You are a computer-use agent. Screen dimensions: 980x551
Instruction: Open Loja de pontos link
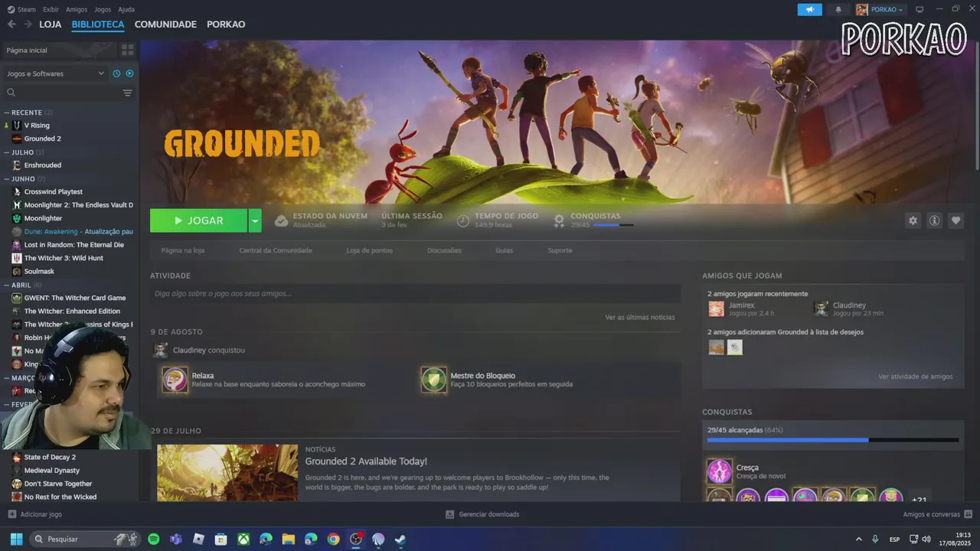click(x=369, y=250)
